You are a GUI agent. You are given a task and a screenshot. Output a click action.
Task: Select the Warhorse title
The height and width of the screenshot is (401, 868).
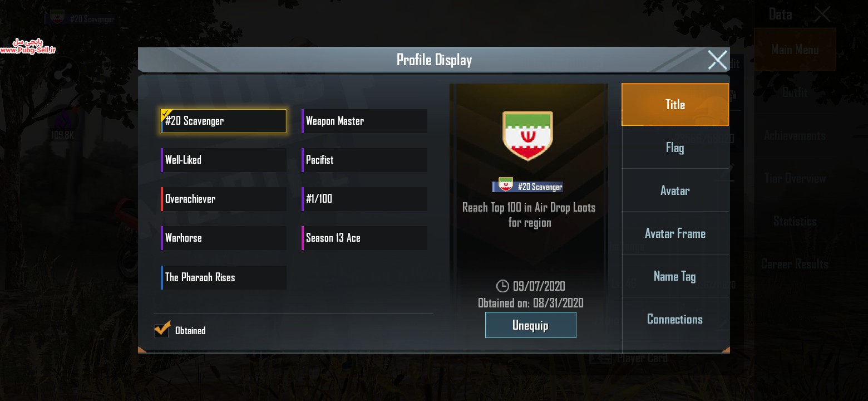pos(224,238)
